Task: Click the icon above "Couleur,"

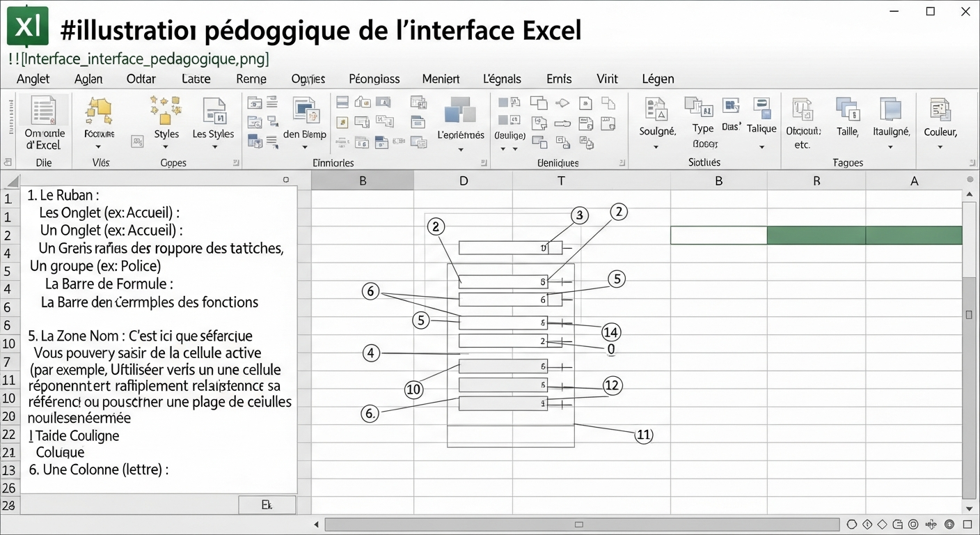Action: click(x=940, y=110)
